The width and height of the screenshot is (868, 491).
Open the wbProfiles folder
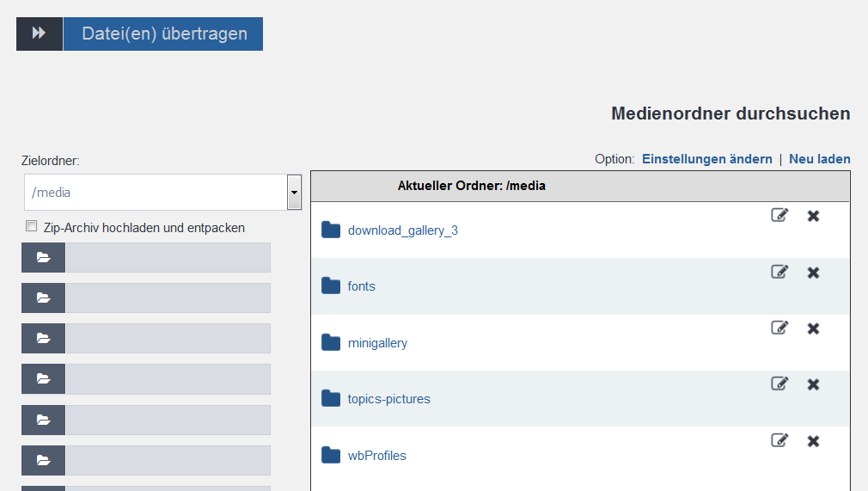click(x=377, y=456)
